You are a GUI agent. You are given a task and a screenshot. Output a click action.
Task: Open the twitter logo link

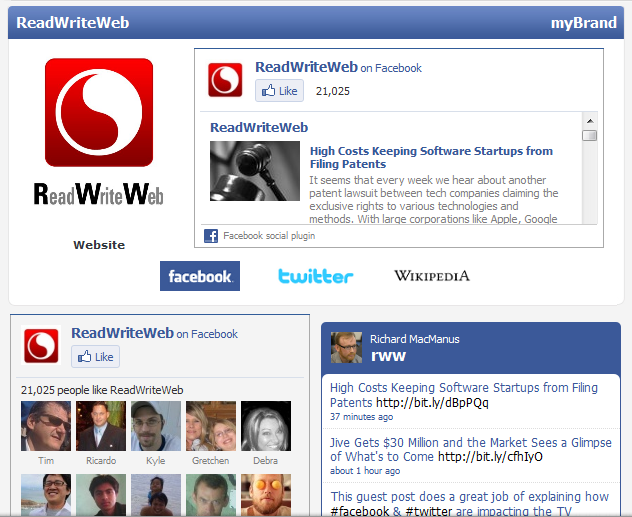tap(316, 276)
